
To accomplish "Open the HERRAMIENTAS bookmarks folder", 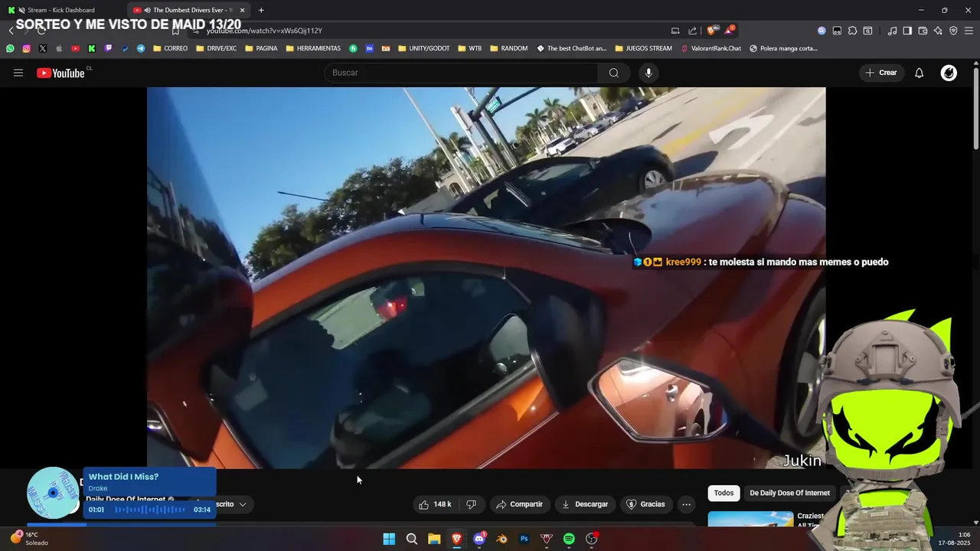I will tap(313, 48).
